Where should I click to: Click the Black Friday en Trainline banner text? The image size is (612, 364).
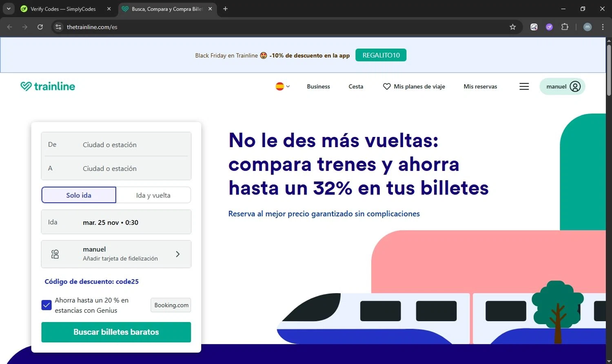(226, 55)
